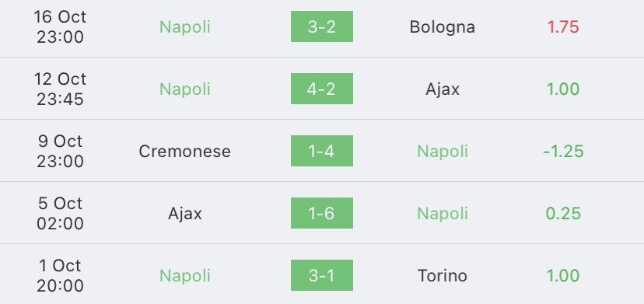The width and height of the screenshot is (644, 304).
Task: Select the 5 Oct 02:00 match date
Action: coord(60,213)
